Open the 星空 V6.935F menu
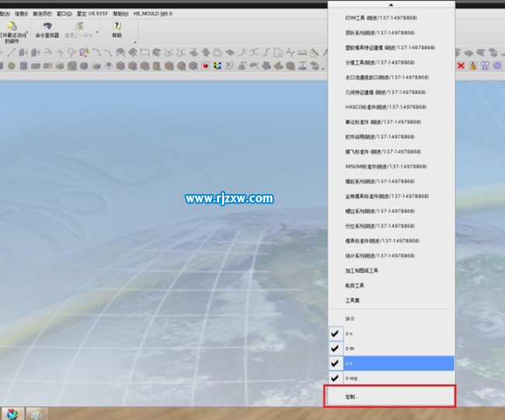This screenshot has width=505, height=420. [92, 13]
